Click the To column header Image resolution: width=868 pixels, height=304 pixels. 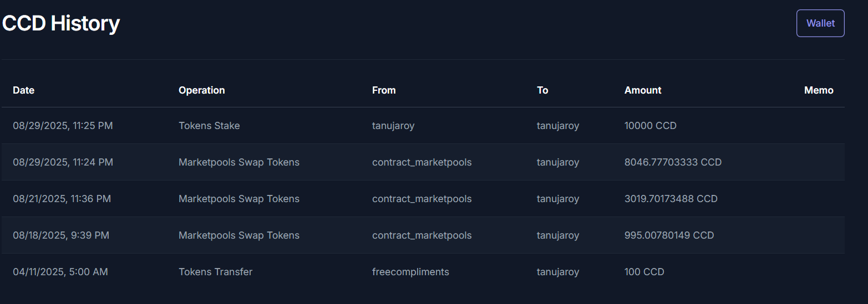click(542, 90)
